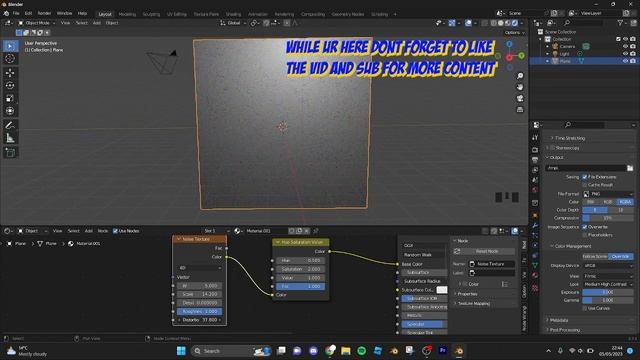
Task: Open the Render menu
Action: 44,13
